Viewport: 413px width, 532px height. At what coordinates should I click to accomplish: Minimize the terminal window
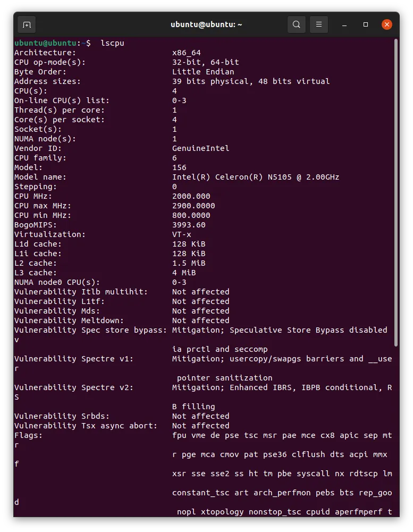point(344,24)
